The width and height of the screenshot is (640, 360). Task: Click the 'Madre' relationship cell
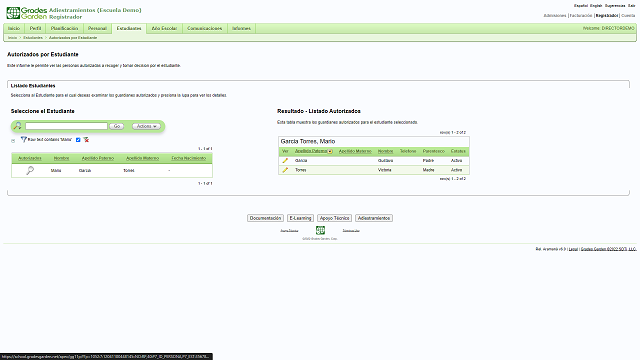coord(429,170)
